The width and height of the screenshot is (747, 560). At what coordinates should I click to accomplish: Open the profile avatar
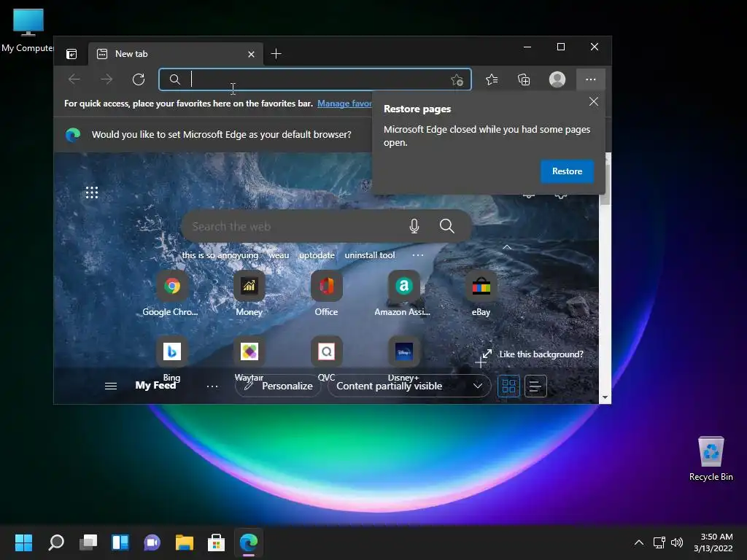(557, 79)
